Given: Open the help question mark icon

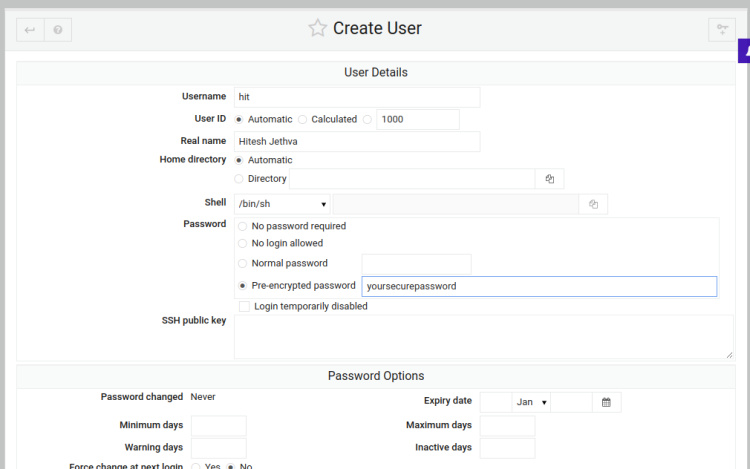Looking at the screenshot, I should (58, 30).
